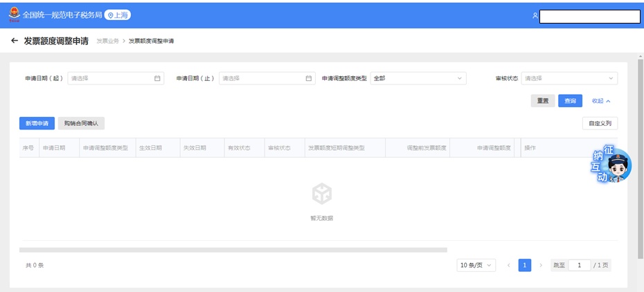
Task: Open calendar icon for 申请日期（起）
Action: tap(157, 78)
